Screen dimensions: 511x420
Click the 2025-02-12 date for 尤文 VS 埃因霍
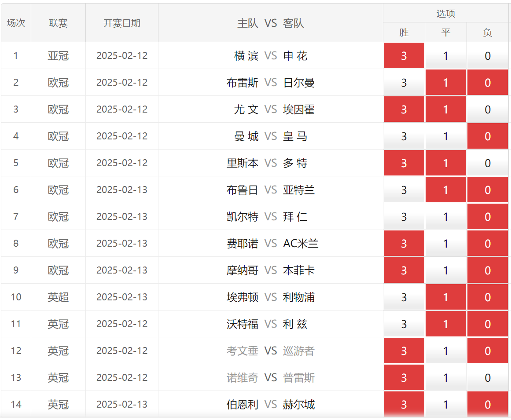point(122,110)
